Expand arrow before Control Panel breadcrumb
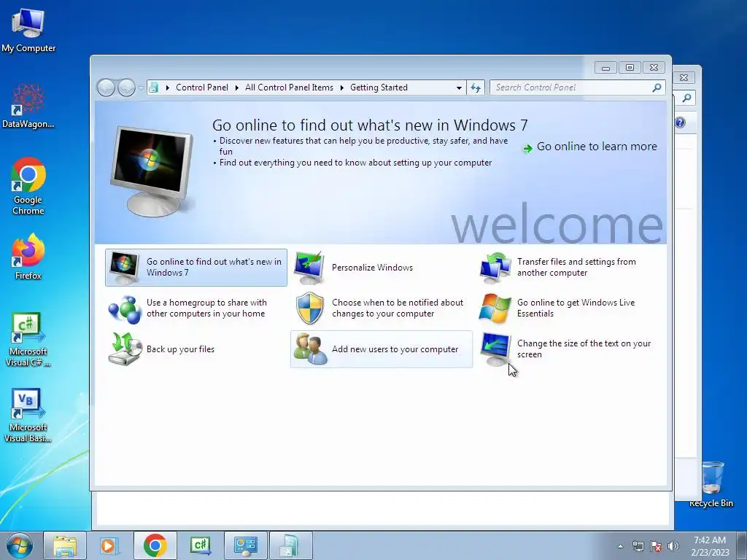747x560 pixels. click(167, 87)
